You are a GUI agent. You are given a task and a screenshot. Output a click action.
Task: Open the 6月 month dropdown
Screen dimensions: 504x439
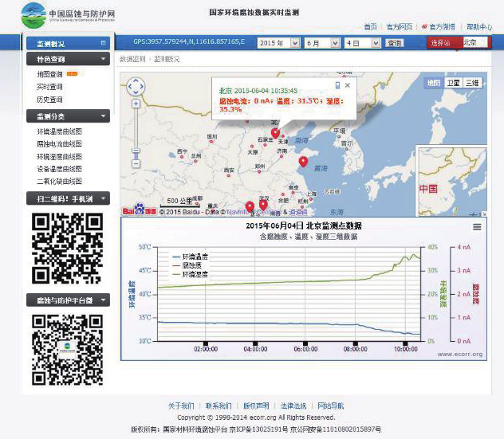(x=321, y=42)
